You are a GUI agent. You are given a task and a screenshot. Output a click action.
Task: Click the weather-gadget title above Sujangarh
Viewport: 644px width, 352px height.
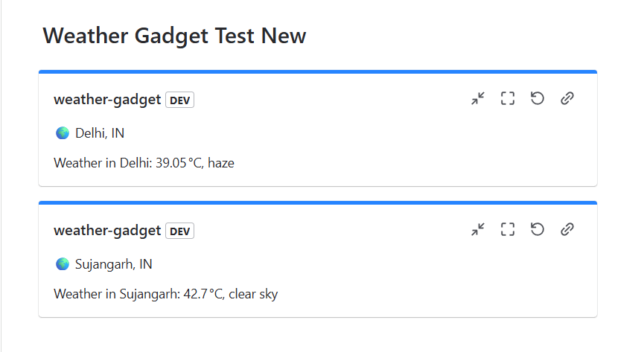[107, 231]
